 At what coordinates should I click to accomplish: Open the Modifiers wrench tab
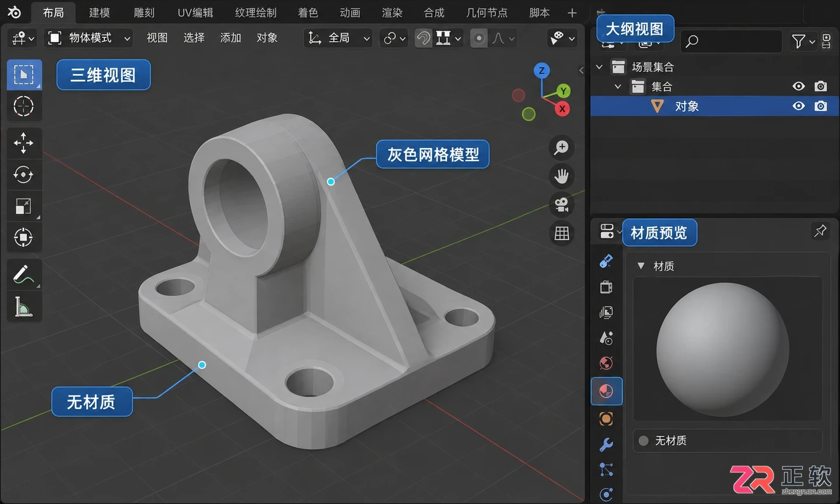[x=606, y=444]
